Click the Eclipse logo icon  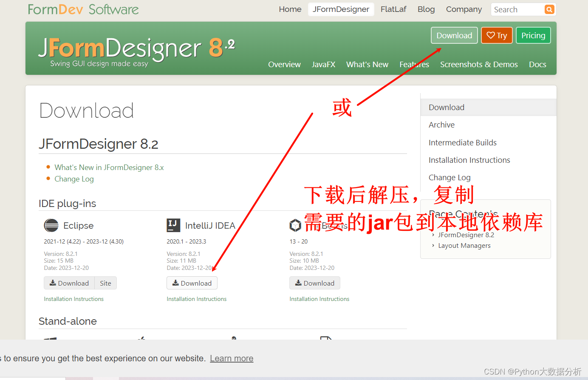pos(51,225)
